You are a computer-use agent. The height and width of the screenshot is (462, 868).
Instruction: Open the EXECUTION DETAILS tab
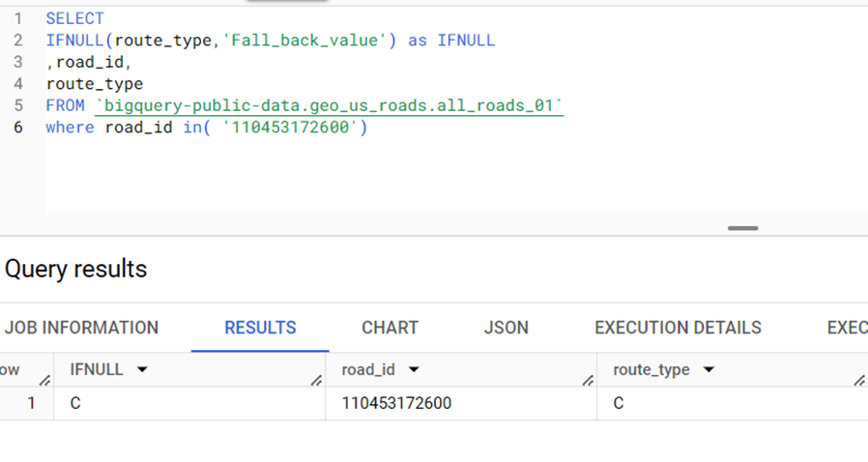click(679, 328)
